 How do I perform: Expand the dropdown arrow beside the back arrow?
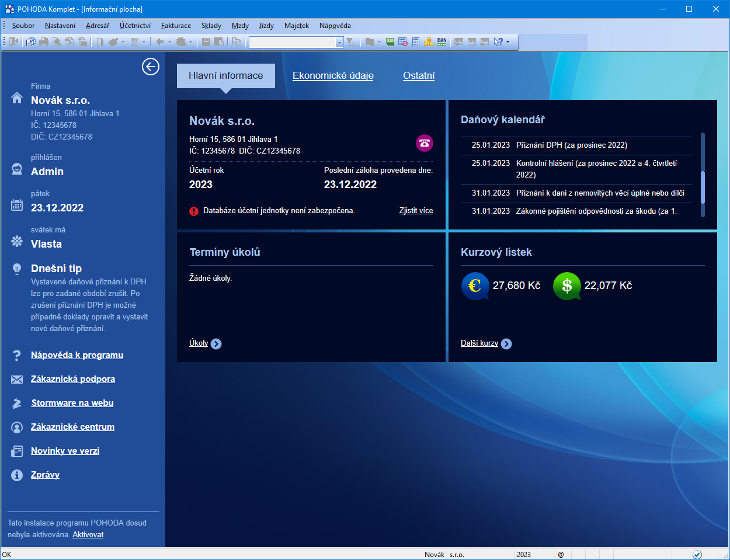point(169,41)
